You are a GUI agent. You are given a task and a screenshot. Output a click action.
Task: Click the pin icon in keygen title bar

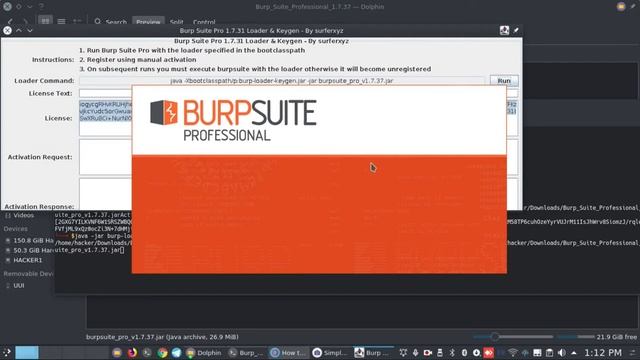(516, 30)
